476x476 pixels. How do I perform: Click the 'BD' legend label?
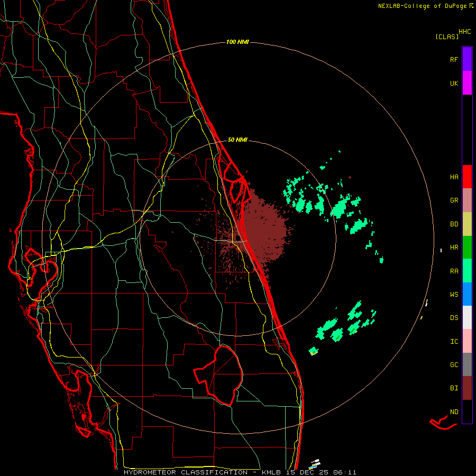454,224
